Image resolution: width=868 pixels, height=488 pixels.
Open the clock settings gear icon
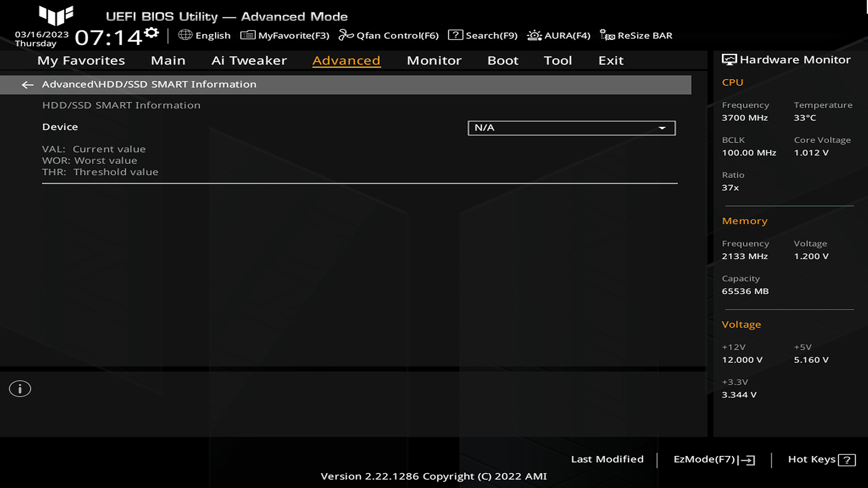pos(151,33)
